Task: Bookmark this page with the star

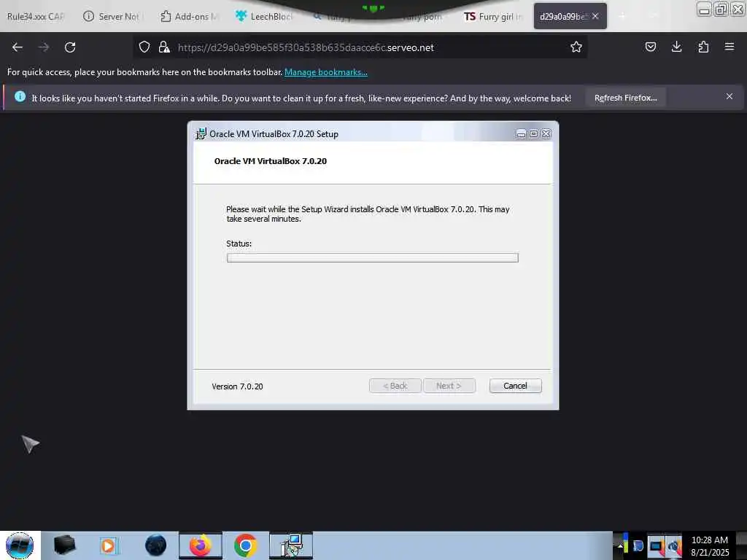Action: [576, 47]
